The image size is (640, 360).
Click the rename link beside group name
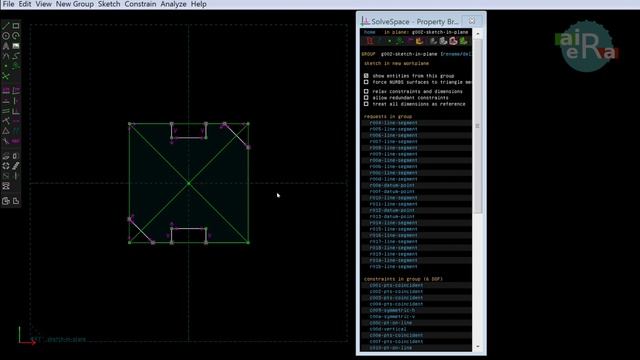(451, 54)
